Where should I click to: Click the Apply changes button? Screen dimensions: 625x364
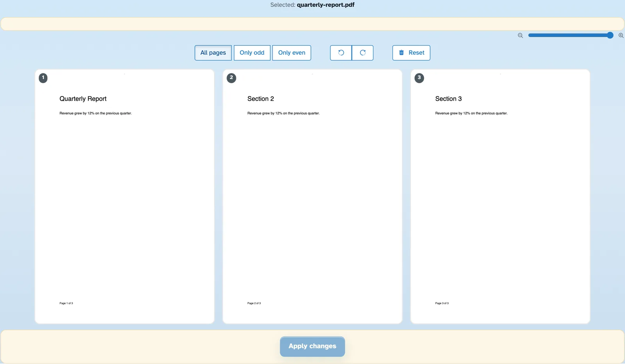tap(312, 346)
